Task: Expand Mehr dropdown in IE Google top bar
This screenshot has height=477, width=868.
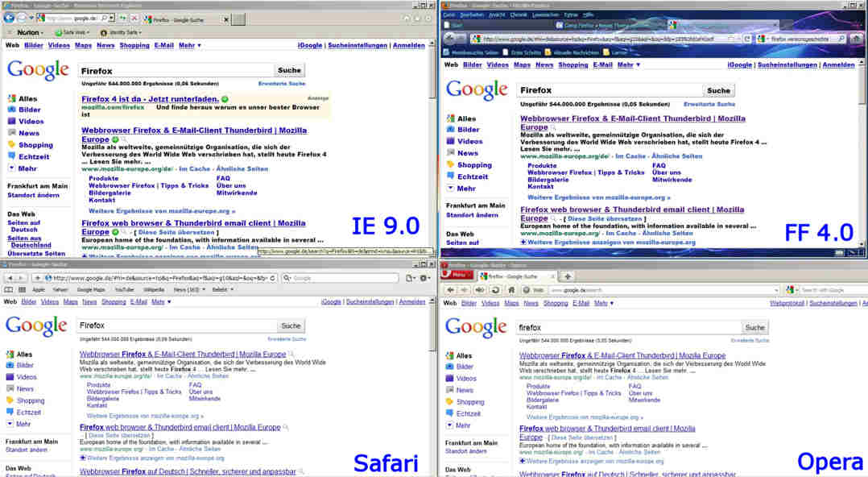Action: click(x=189, y=45)
